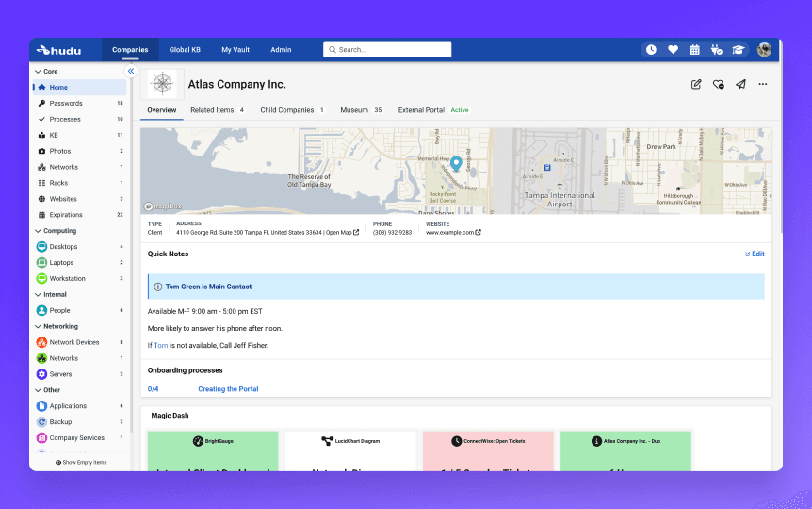Viewport: 812px width, 509px height.
Task: Click the integrations plug icon
Action: (716, 50)
